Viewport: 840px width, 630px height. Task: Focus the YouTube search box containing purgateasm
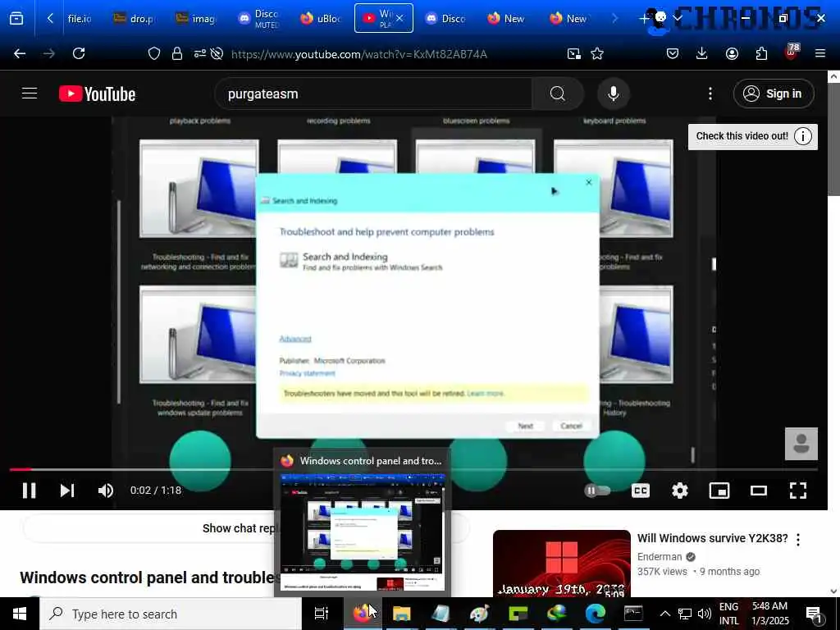(x=373, y=94)
